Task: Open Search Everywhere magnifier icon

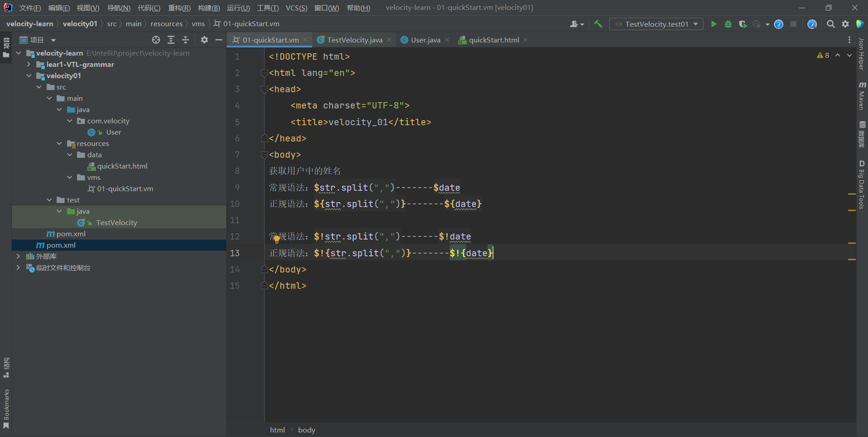Action: coord(830,24)
